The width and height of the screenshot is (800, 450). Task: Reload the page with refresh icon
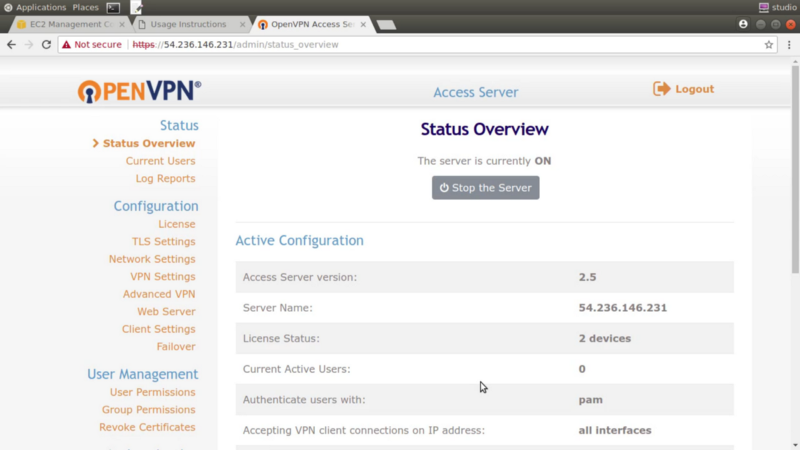46,44
